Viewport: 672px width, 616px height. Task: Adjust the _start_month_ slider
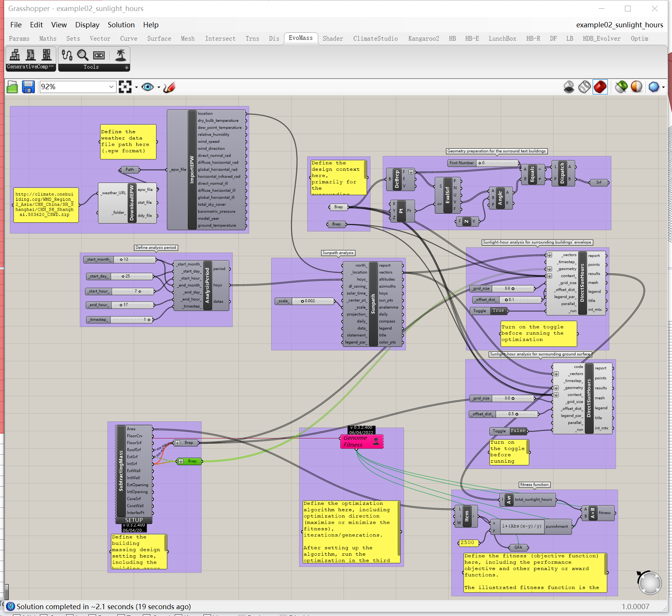coord(119,260)
